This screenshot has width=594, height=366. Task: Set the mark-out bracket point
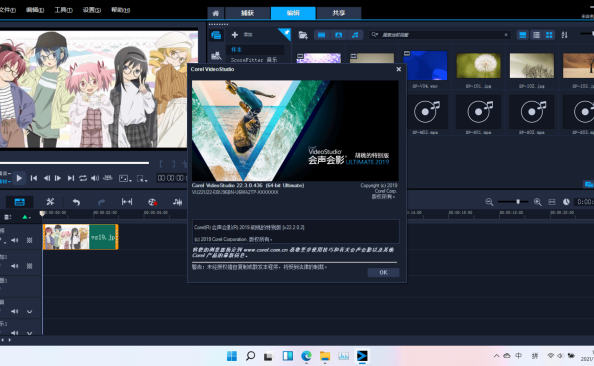tap(174, 164)
